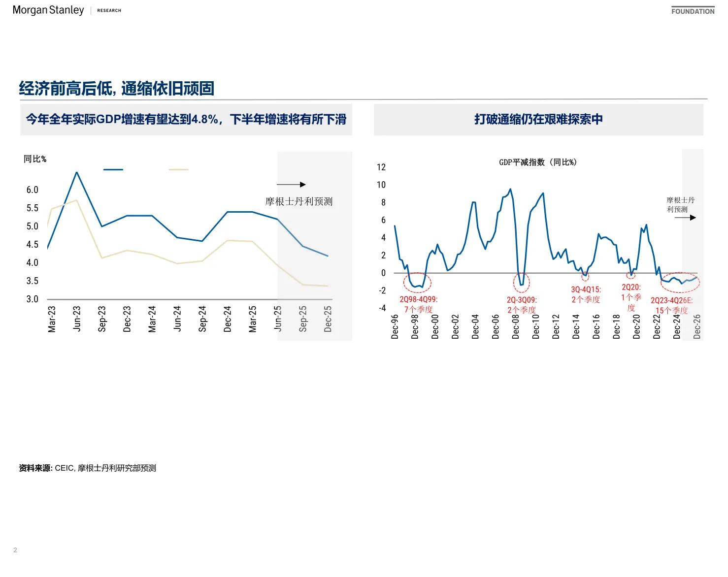Click the 摩根士丹利预测 annotation on the left chart
Viewport: 728px width, 577px height.
click(298, 201)
